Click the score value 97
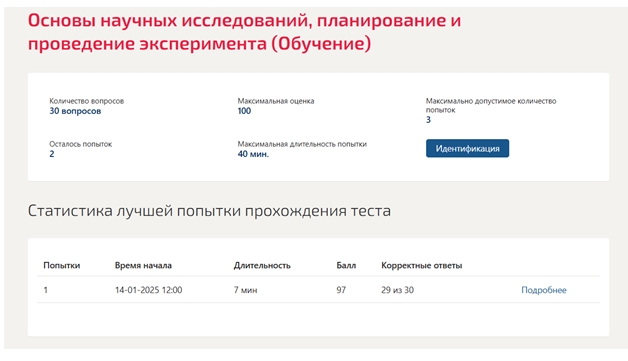 [341, 290]
